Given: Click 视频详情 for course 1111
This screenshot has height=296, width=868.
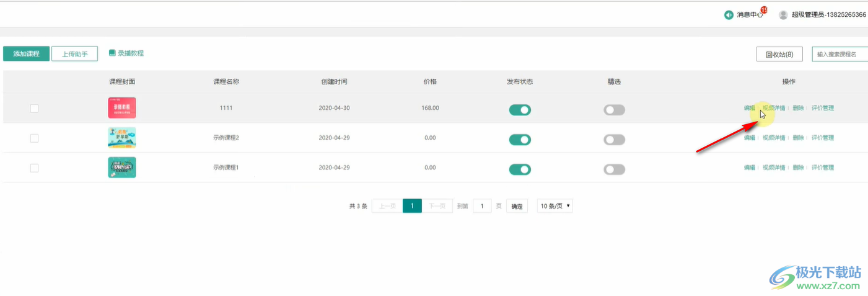Looking at the screenshot, I should click(x=774, y=108).
